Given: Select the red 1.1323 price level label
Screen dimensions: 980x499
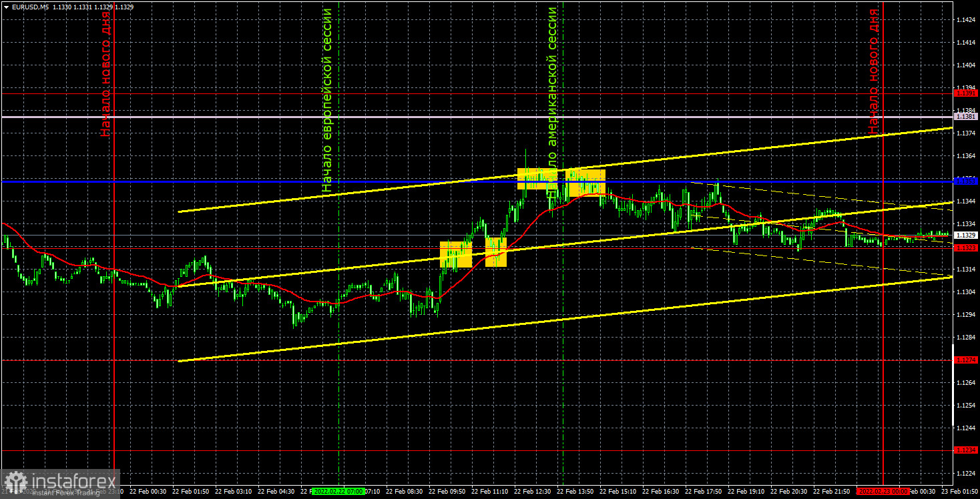Looking at the screenshot, I should coord(966,248).
